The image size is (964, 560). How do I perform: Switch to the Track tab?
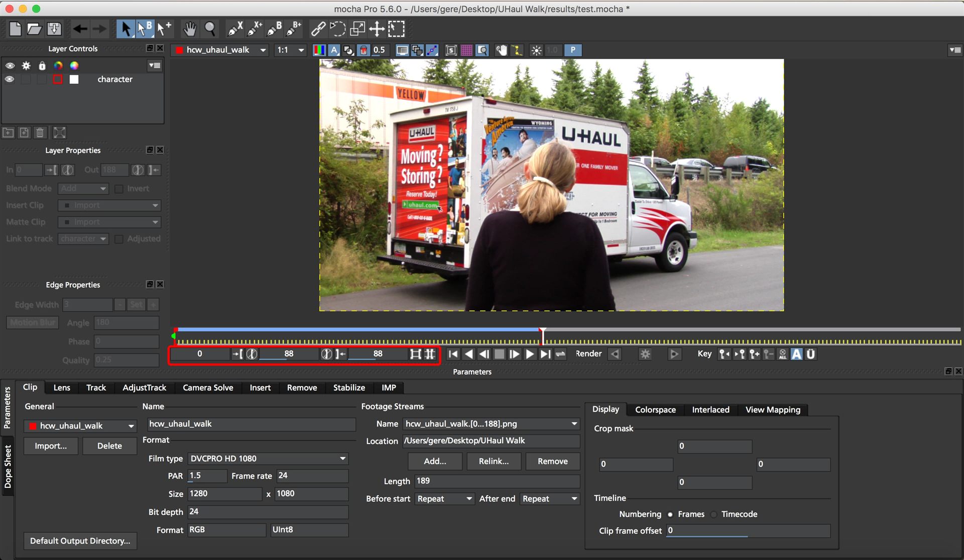(96, 388)
